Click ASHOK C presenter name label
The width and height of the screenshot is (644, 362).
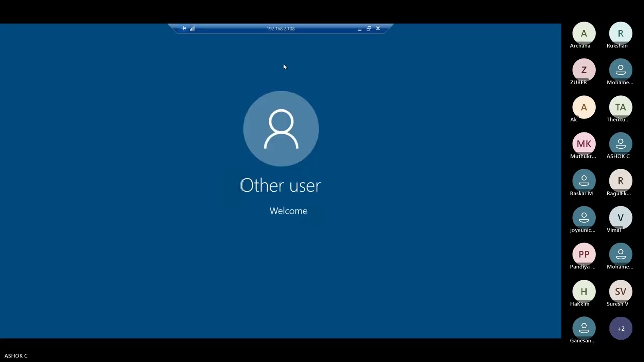(16, 356)
